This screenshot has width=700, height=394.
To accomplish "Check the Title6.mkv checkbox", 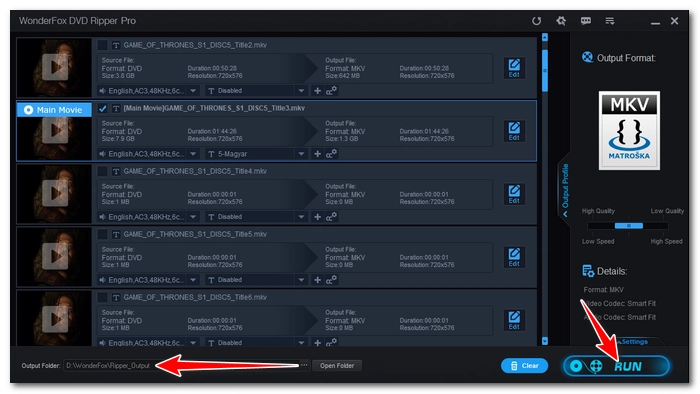I will [102, 297].
